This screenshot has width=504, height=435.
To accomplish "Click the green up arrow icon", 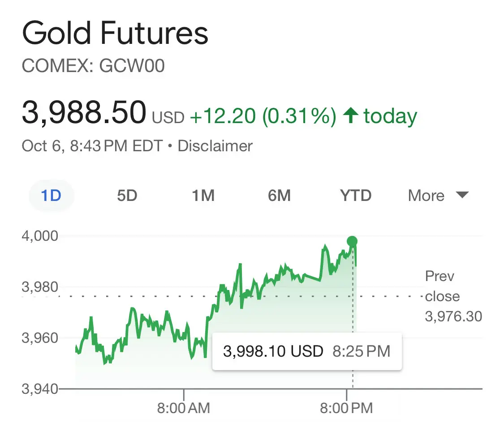I will [350, 116].
